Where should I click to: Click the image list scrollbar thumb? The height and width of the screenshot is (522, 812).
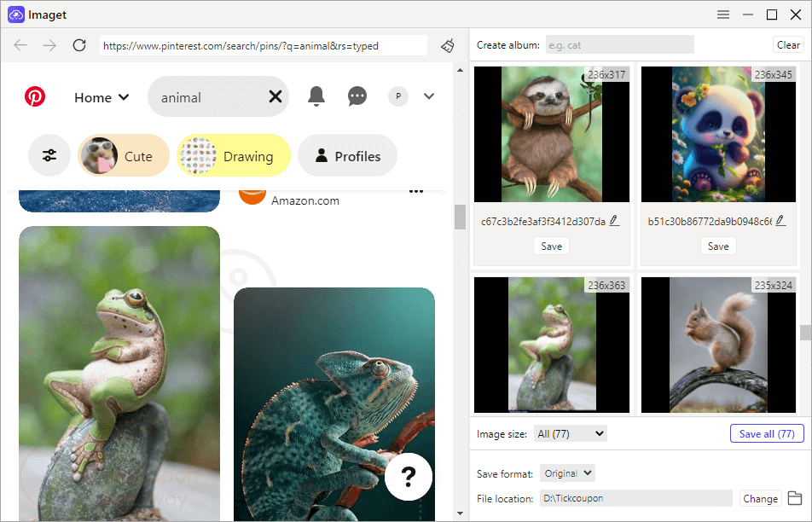[806, 333]
